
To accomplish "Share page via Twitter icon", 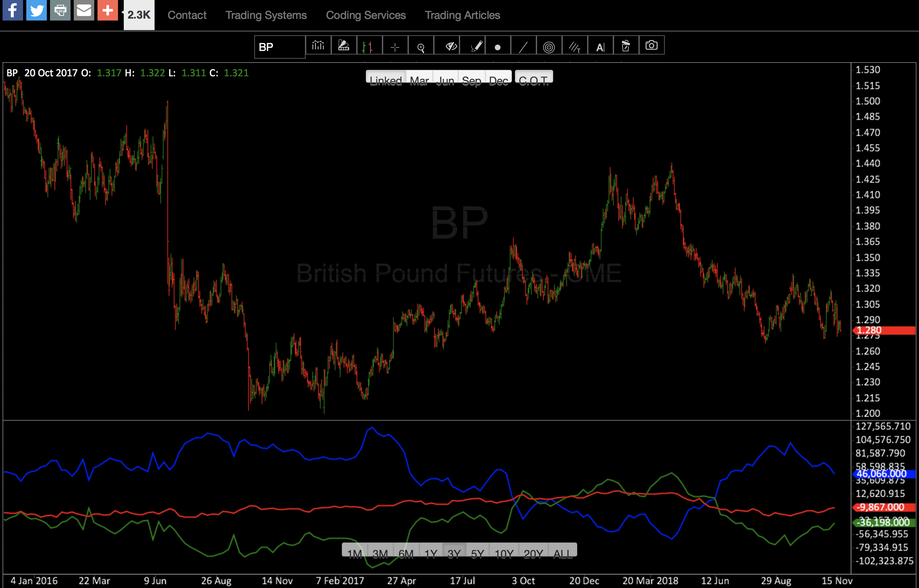I will 37,10.
